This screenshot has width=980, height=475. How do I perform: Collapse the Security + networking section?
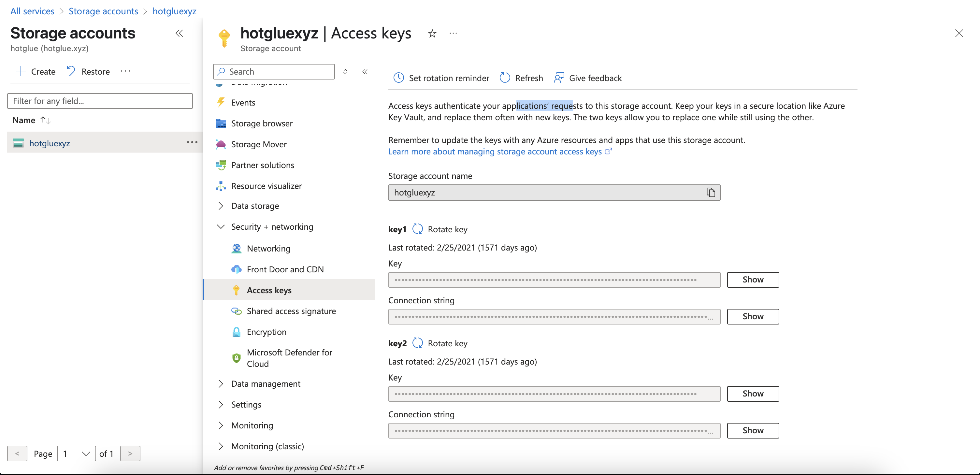coord(221,227)
